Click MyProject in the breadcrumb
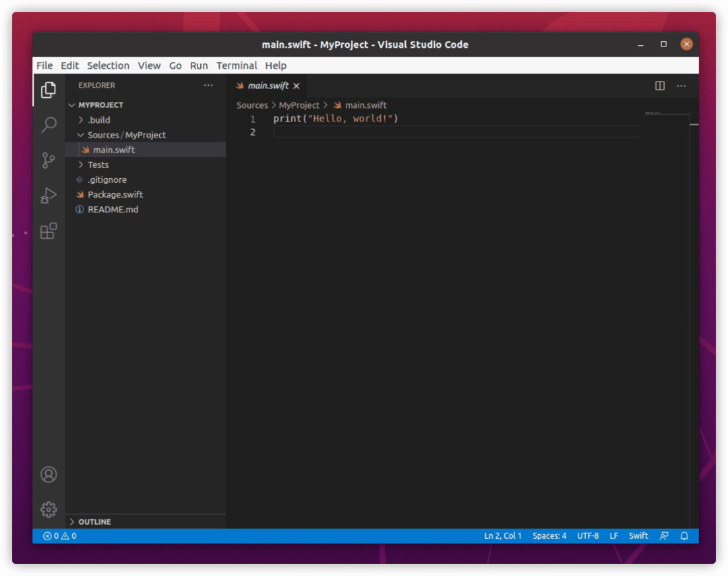Viewport: 728px width, 576px height. pyautogui.click(x=299, y=105)
